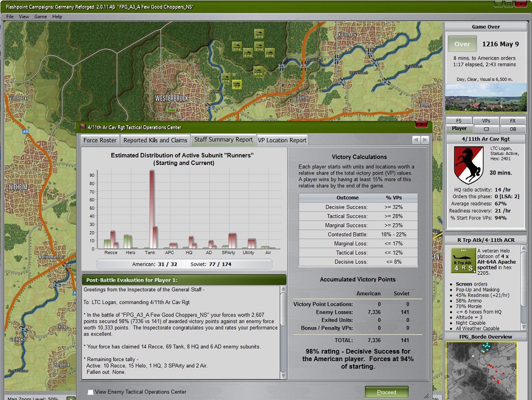The image size is (532, 400).
Task: Click the tall Tank bar in the chart
Action: pos(152,209)
